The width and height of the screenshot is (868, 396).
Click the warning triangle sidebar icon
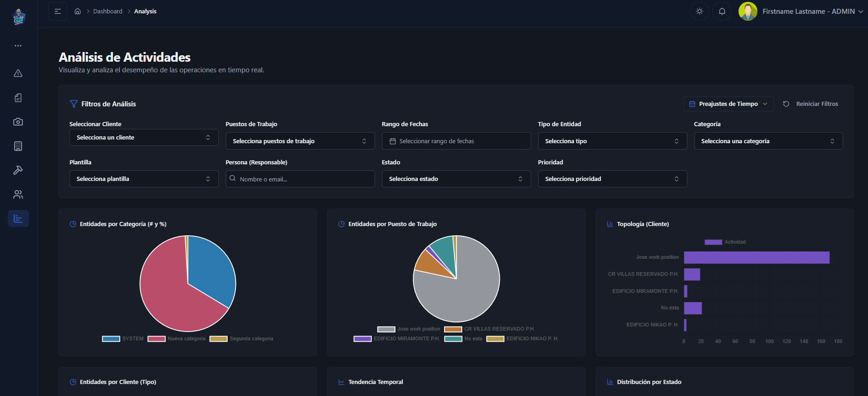18,73
